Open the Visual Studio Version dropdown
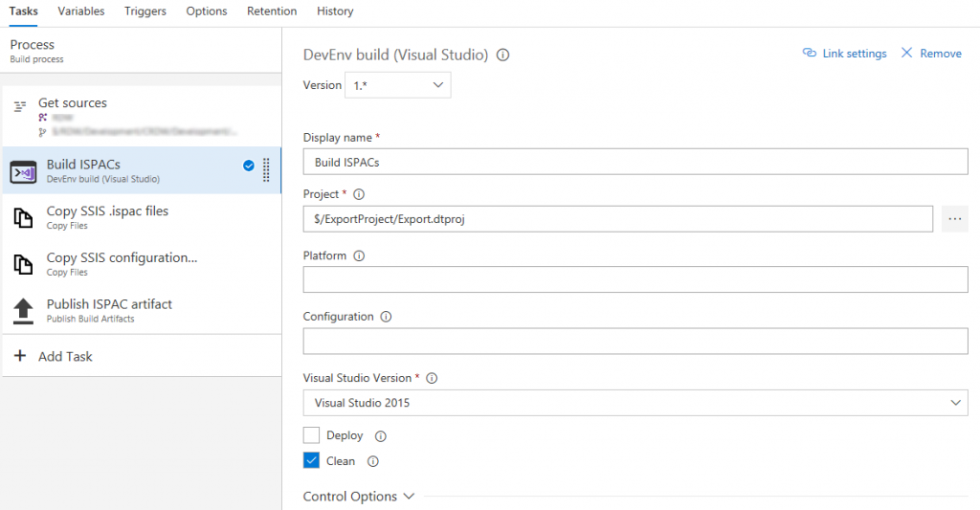Image resolution: width=980 pixels, height=510 pixels. [635, 403]
